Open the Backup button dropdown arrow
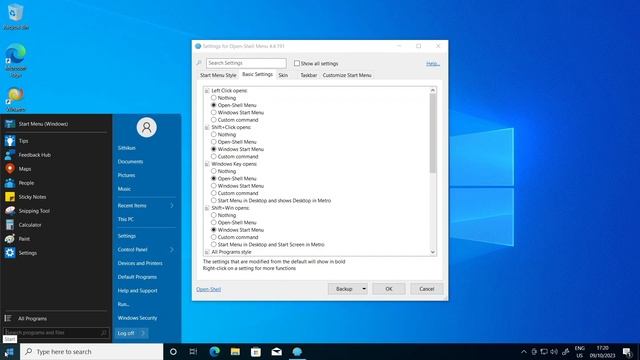This screenshot has width=640, height=360. pyautogui.click(x=364, y=289)
